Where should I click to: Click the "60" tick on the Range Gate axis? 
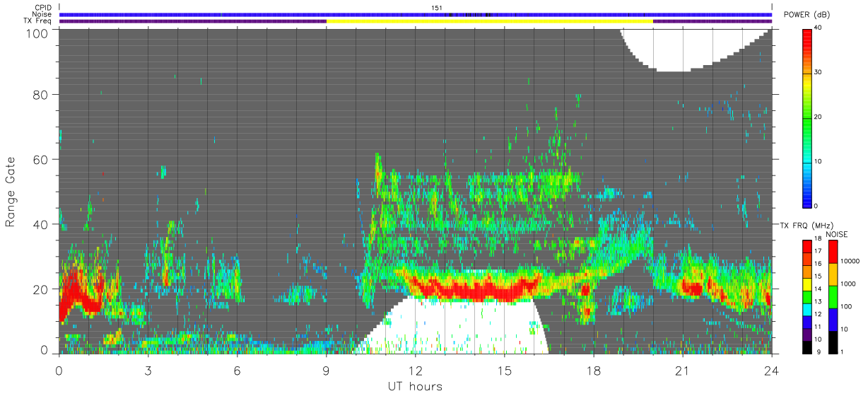pos(40,159)
